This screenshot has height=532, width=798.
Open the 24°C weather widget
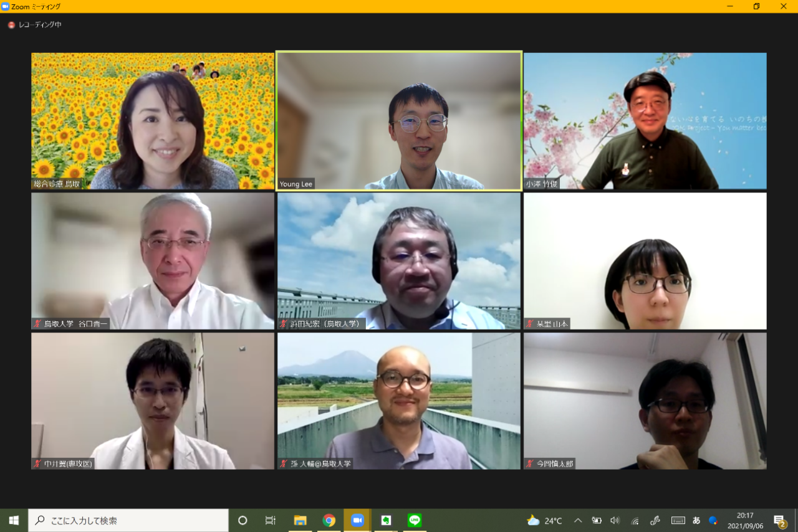tap(544, 521)
